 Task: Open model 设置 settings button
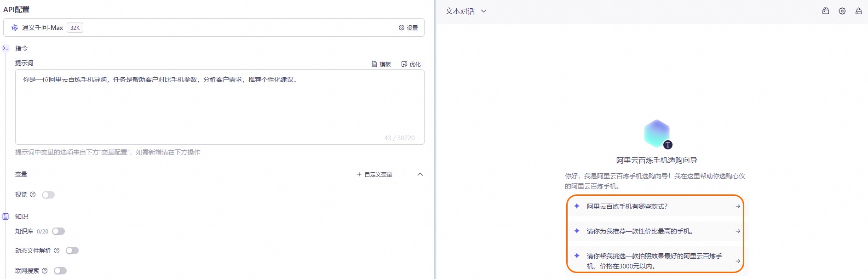tap(408, 28)
